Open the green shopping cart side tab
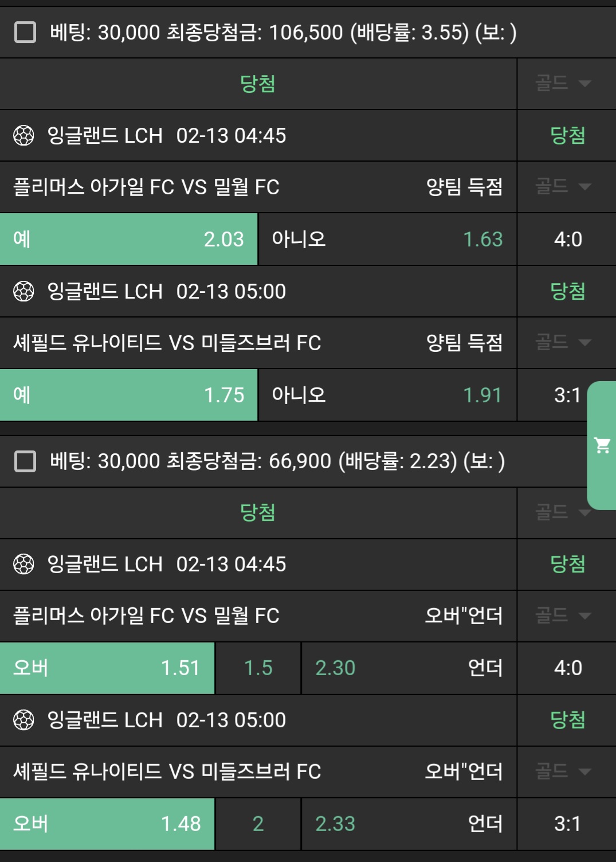This screenshot has width=616, height=862. coord(602,445)
